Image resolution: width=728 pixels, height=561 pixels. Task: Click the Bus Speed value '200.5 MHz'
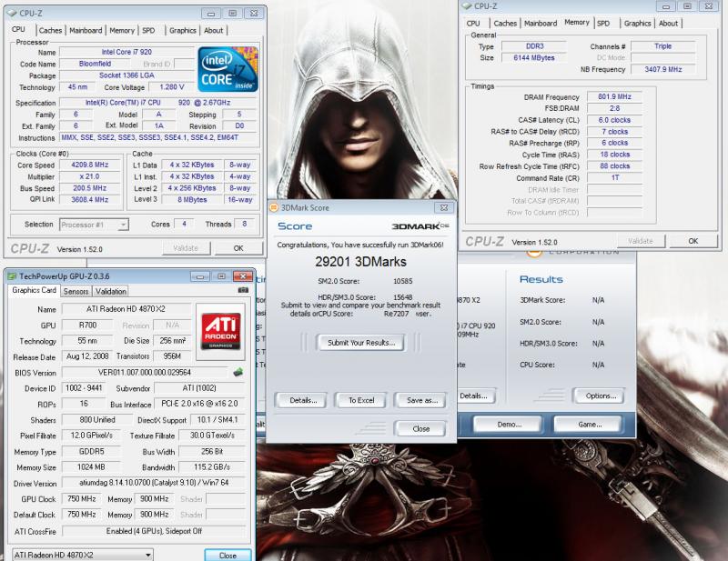[x=89, y=188]
